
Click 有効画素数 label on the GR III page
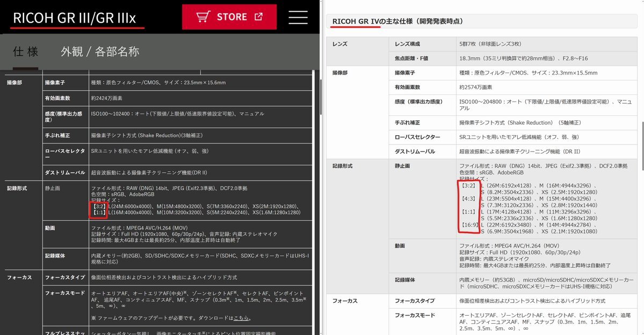57,98
